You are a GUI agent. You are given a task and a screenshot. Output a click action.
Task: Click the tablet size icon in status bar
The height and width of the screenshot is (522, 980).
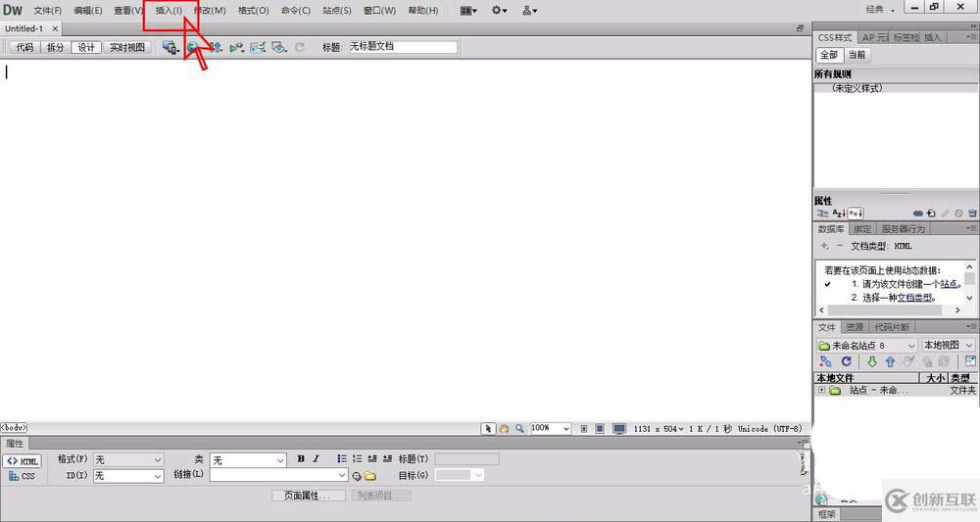[600, 429]
